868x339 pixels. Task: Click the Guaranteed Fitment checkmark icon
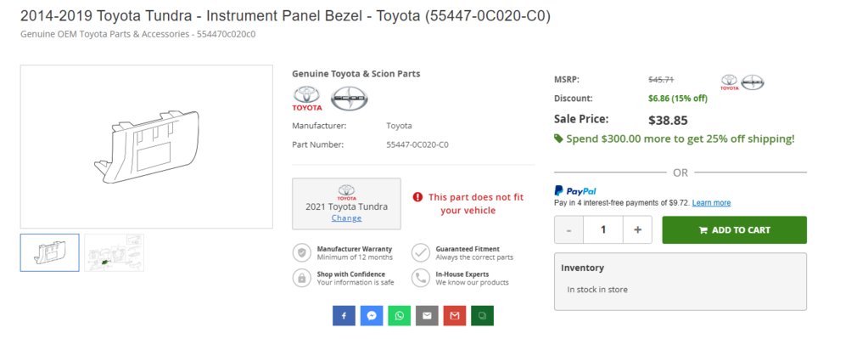(x=421, y=253)
